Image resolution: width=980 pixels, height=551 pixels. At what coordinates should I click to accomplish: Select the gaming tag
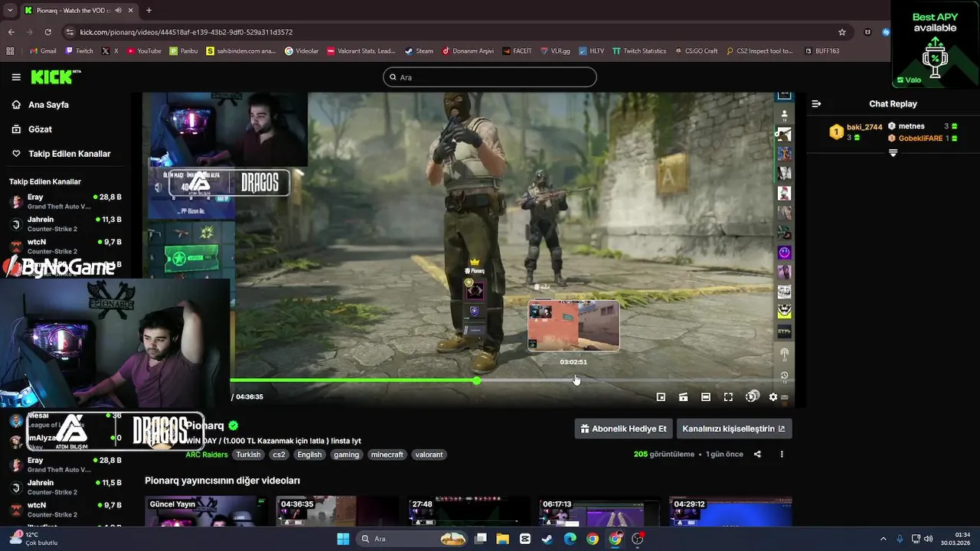[x=346, y=455]
